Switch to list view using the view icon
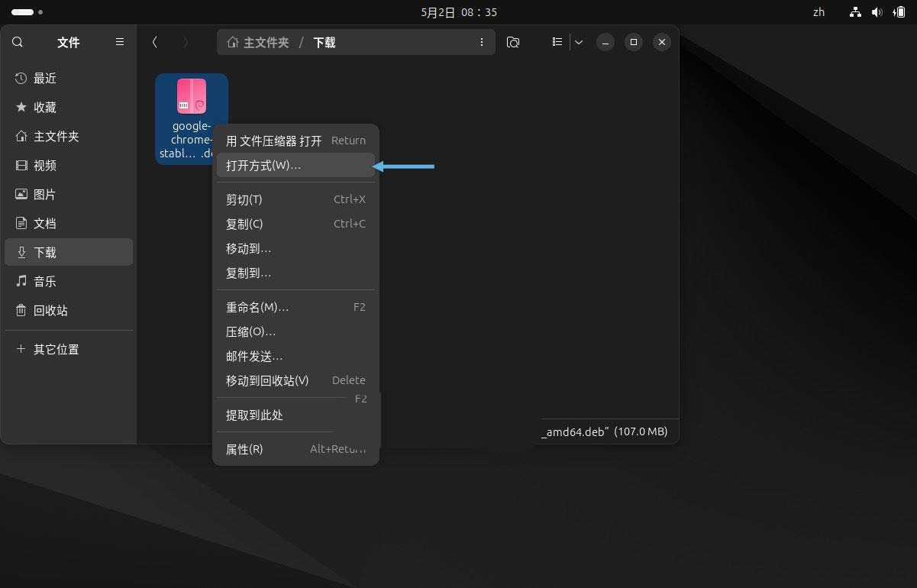Screen dimensions: 917x588 [x=558, y=42]
